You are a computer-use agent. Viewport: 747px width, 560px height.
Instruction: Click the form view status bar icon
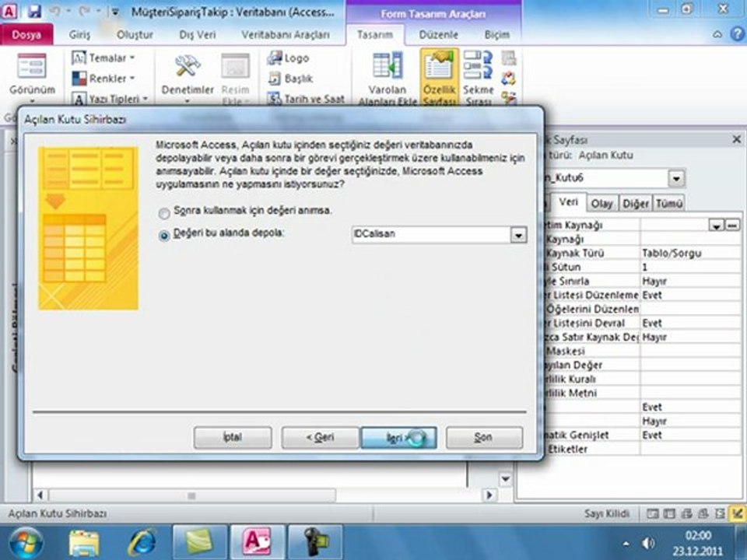(653, 513)
